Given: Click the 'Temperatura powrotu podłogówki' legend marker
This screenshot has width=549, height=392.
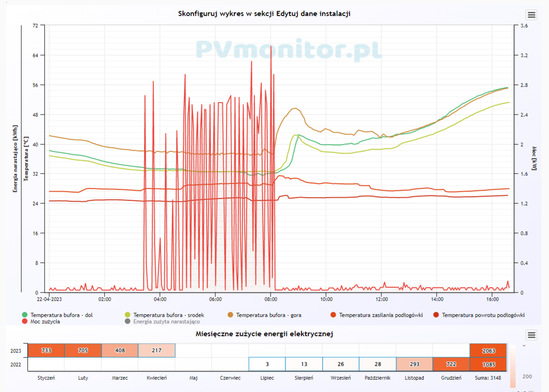Looking at the screenshot, I should (x=436, y=315).
